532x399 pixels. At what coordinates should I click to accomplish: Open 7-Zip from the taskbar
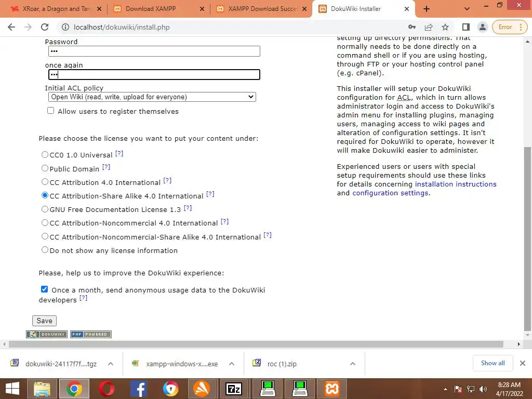coord(235,389)
